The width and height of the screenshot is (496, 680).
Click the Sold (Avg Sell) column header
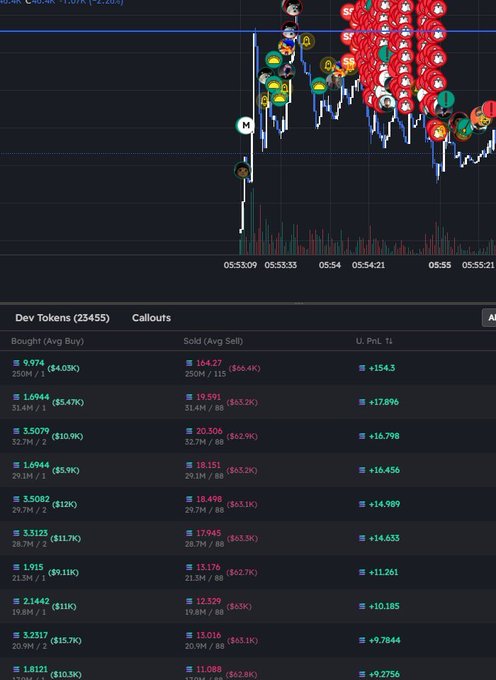213,341
